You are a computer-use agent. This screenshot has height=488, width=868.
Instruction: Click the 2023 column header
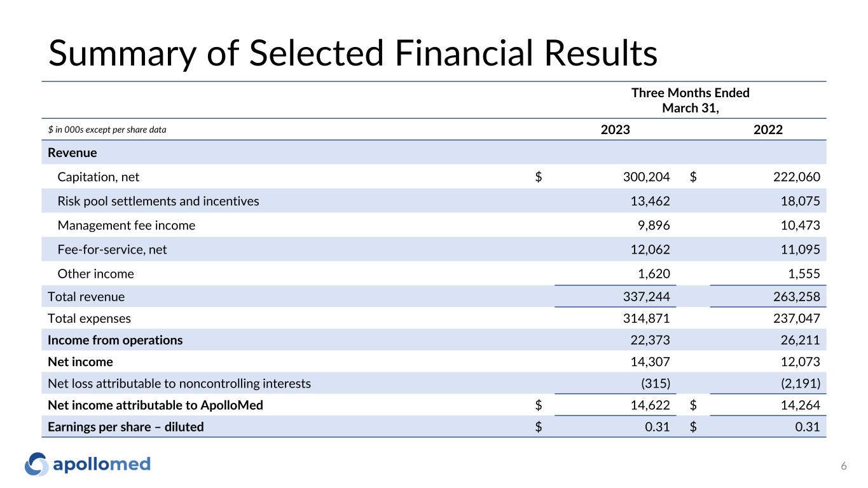click(x=616, y=130)
